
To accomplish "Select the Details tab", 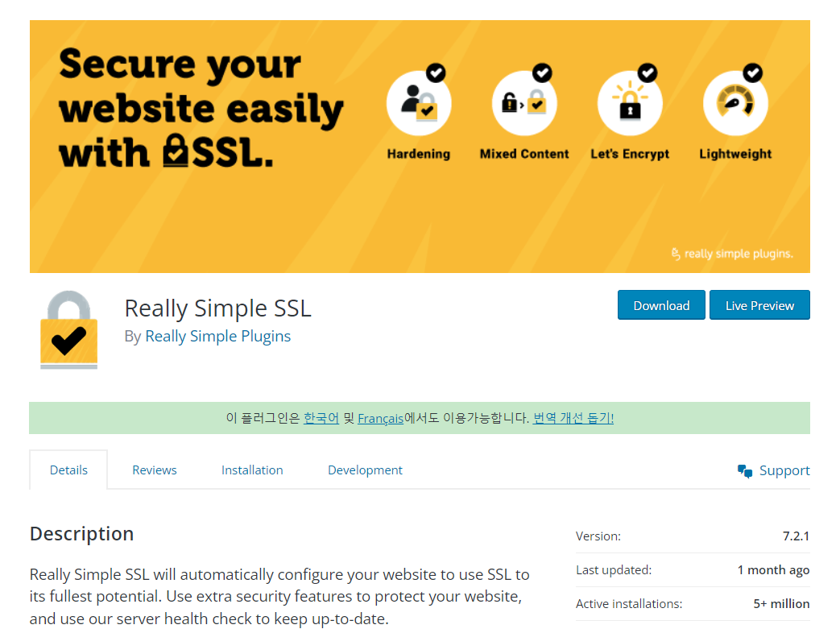I will tap(68, 470).
